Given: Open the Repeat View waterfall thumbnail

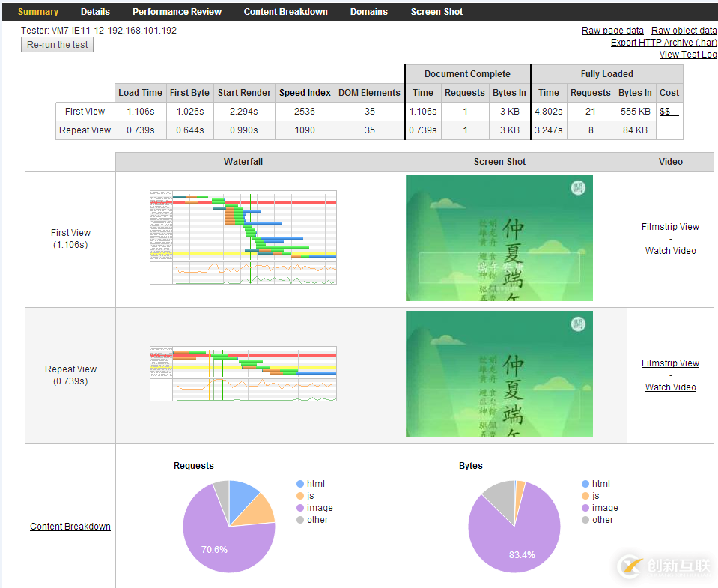Looking at the screenshot, I should pos(243,374).
